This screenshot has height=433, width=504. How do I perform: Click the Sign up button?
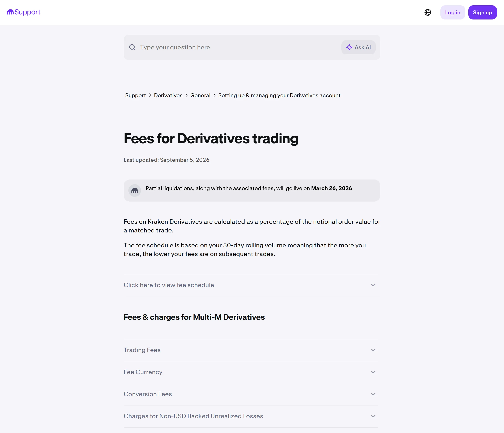coord(482,12)
